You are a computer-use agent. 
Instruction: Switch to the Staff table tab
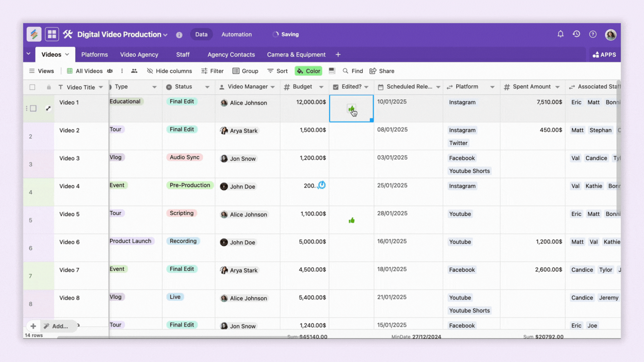point(183,54)
